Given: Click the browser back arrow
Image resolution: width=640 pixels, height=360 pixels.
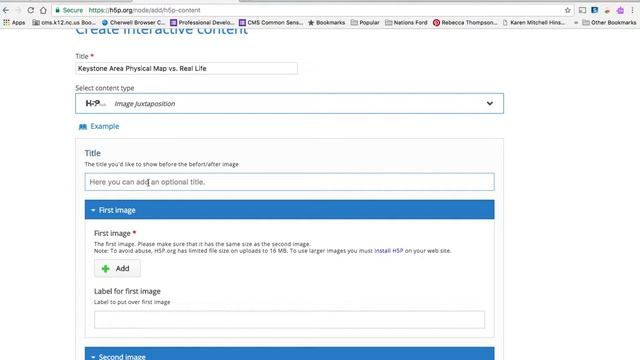Looking at the screenshot, I should (6, 10).
